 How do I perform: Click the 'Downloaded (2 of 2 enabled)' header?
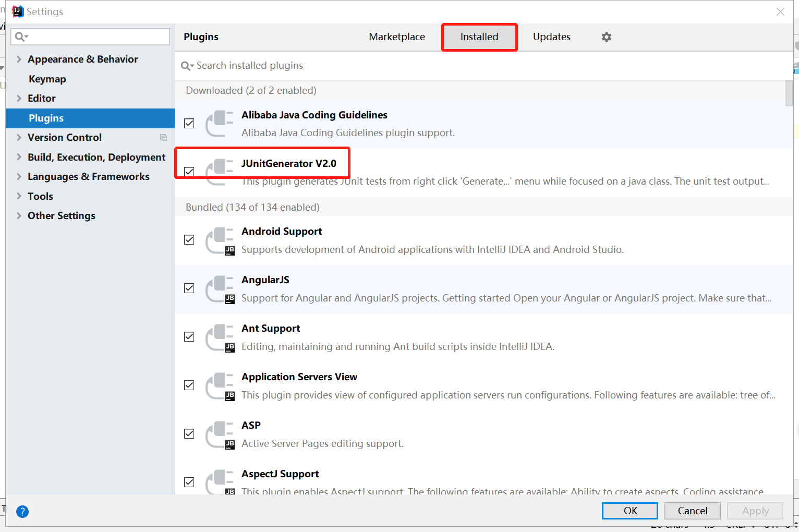(251, 91)
